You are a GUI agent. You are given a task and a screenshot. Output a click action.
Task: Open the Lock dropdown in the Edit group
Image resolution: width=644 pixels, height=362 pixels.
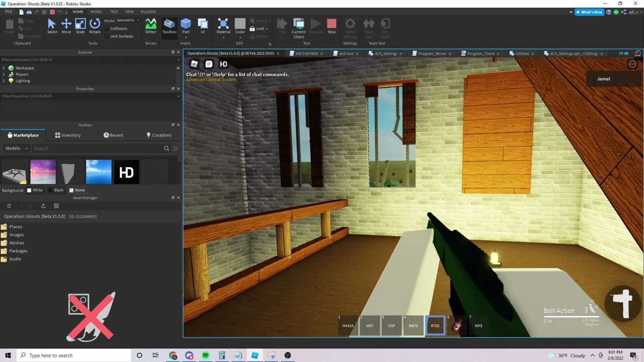[x=259, y=29]
